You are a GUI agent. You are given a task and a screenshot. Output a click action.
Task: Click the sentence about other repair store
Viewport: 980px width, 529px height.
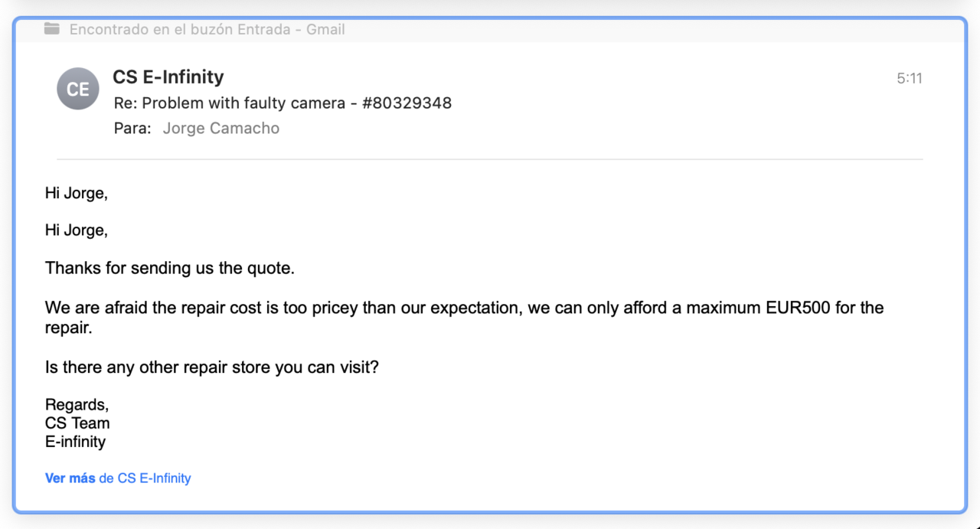[212, 367]
